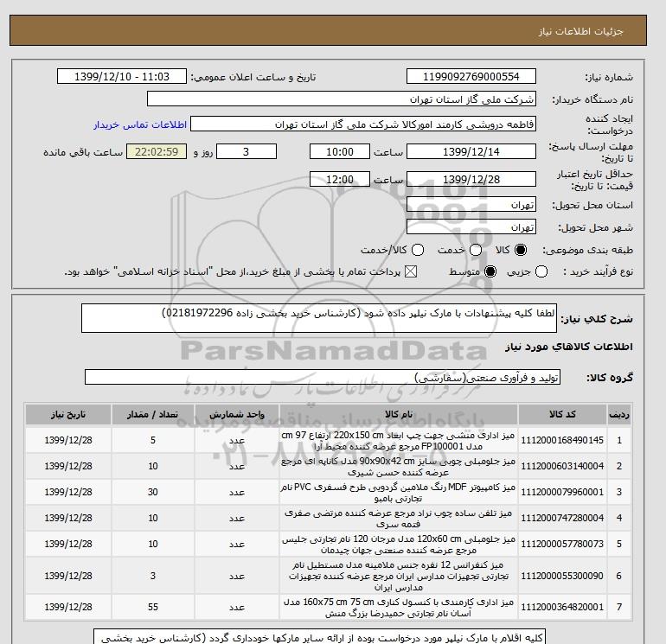This screenshot has height=644, width=666.
Task: Click the request creator name field
Action: (x=363, y=124)
